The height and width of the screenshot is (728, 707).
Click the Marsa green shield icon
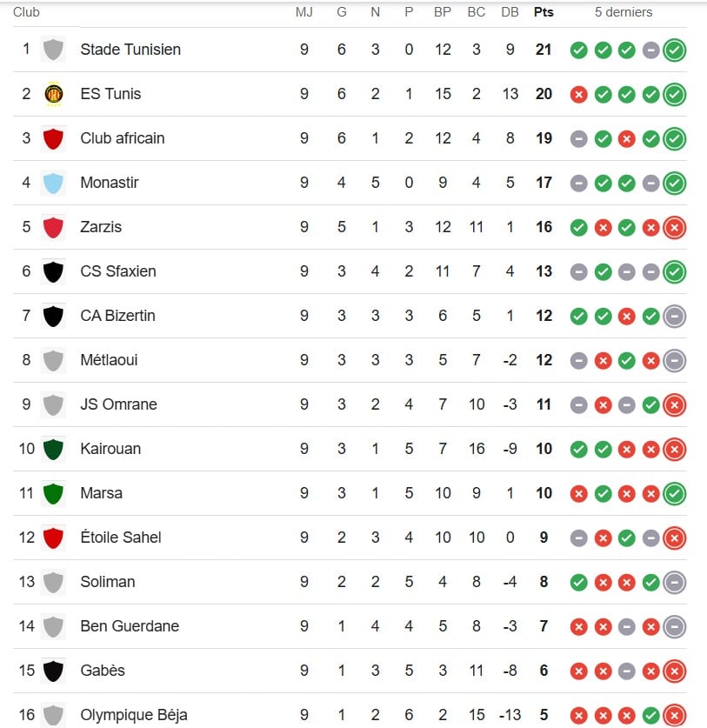[53, 493]
